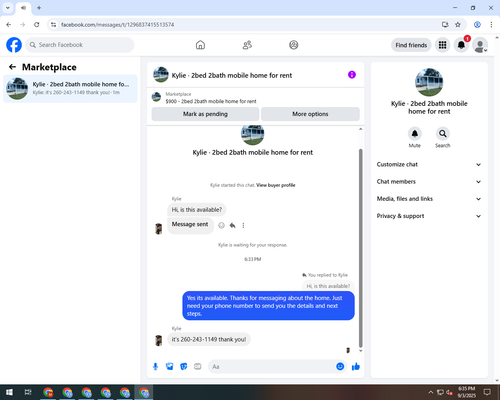Click the blue 'Yes its available' message bubble

point(268,306)
